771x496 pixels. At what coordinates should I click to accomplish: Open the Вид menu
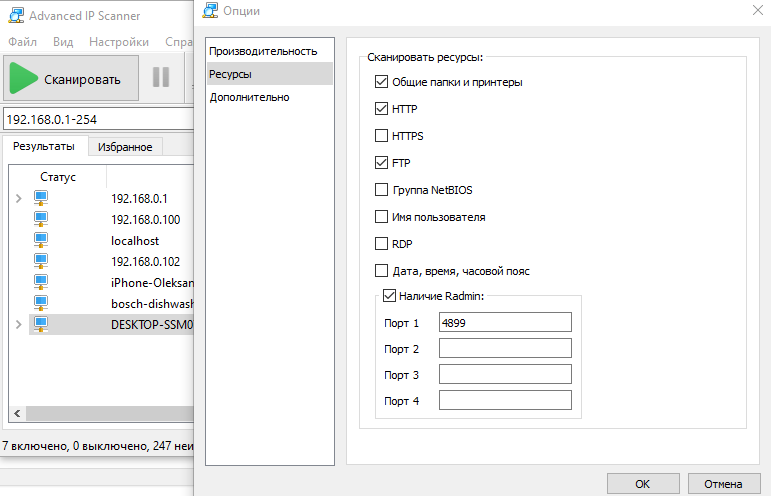[x=63, y=42]
